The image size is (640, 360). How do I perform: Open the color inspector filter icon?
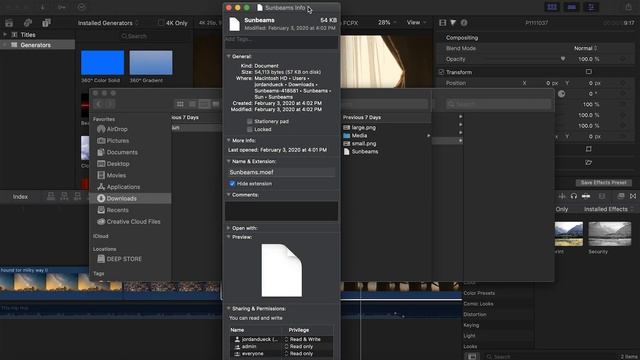tap(453, 23)
